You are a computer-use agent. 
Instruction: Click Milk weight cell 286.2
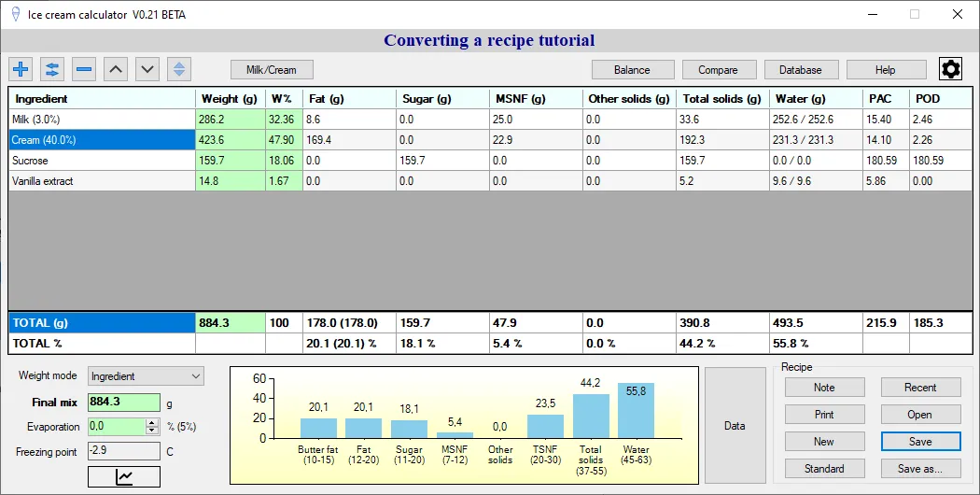231,119
